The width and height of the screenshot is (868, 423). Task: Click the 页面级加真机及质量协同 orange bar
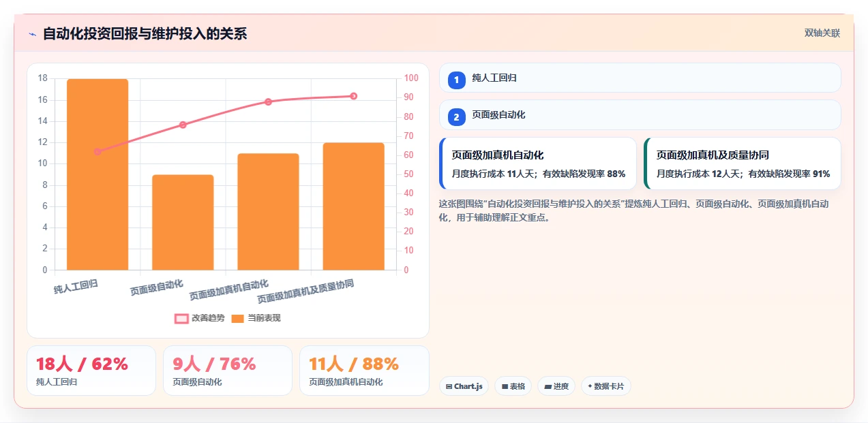pyautogui.click(x=353, y=206)
